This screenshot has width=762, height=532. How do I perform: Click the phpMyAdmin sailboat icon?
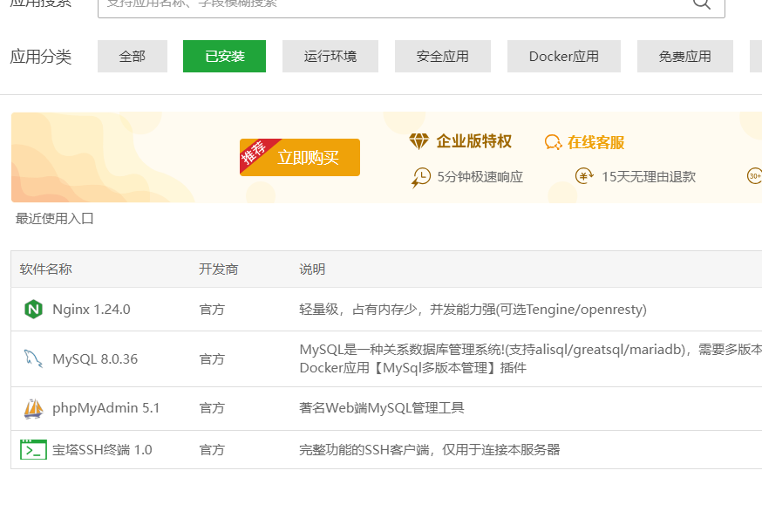[33, 408]
